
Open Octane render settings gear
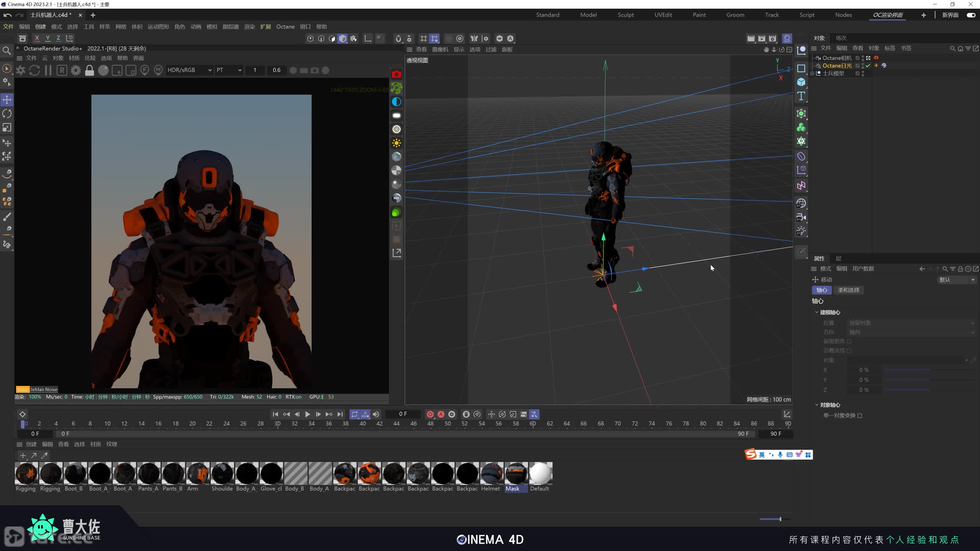75,70
